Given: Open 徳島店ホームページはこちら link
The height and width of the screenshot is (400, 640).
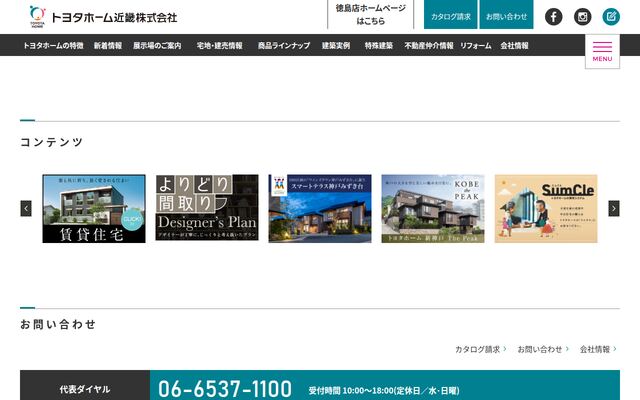Looking at the screenshot, I should tap(371, 15).
